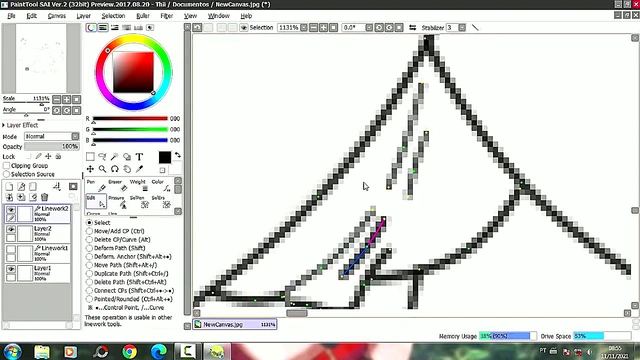Select the Lineweck1 layer row

pos(38,253)
